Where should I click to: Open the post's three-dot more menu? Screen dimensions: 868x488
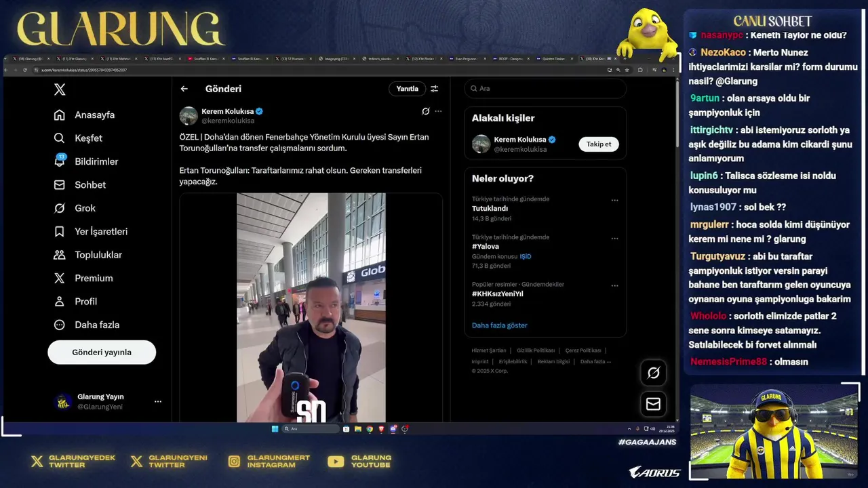pyautogui.click(x=438, y=111)
